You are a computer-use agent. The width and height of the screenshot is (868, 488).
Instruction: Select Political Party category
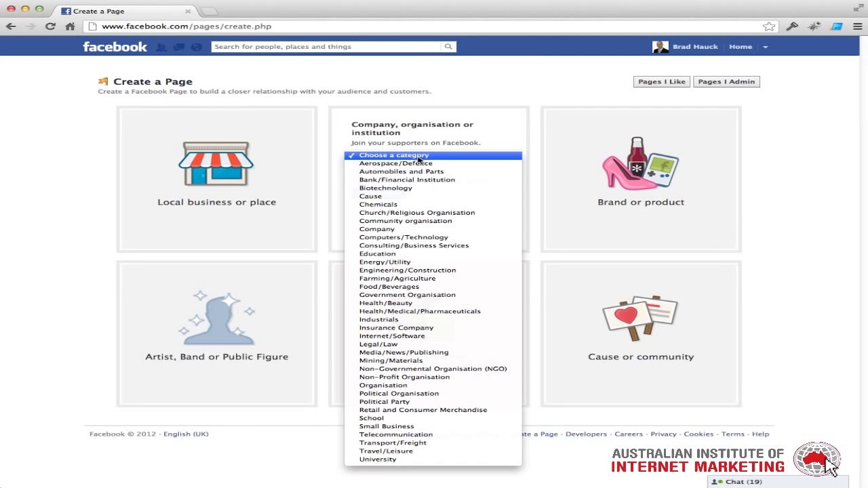tap(433, 402)
